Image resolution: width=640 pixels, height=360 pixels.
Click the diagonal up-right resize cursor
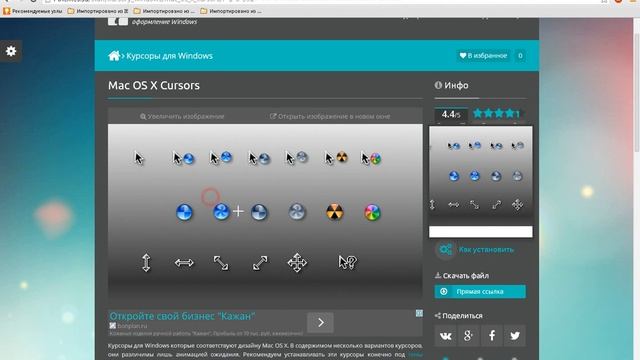(x=260, y=263)
